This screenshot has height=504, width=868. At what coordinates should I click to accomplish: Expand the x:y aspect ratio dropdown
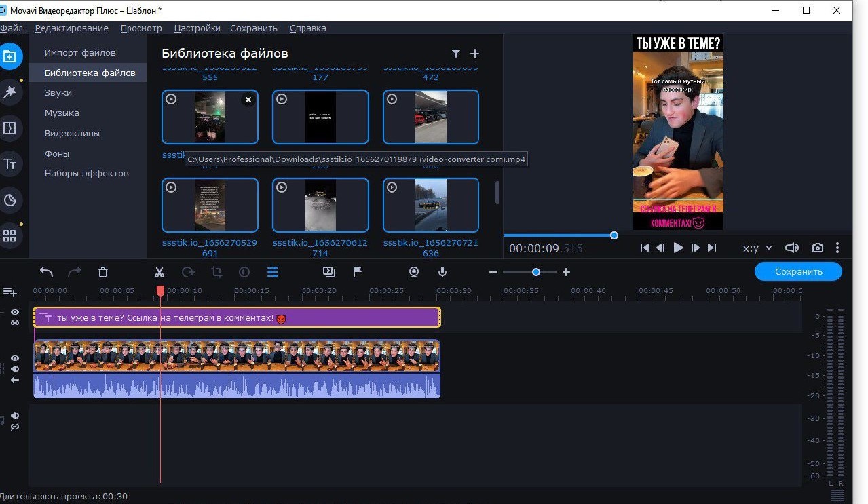(x=757, y=248)
